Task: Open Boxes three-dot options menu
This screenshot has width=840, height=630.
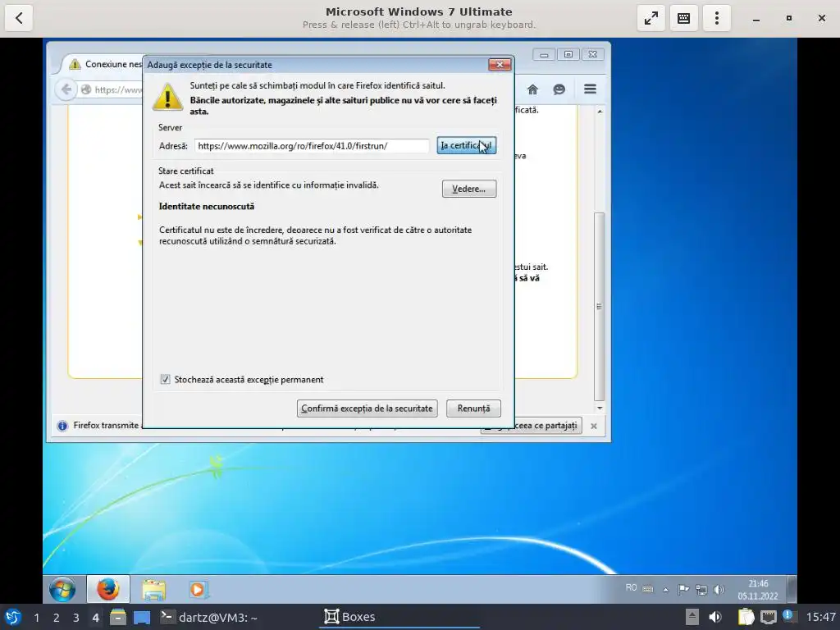Action: click(x=717, y=18)
